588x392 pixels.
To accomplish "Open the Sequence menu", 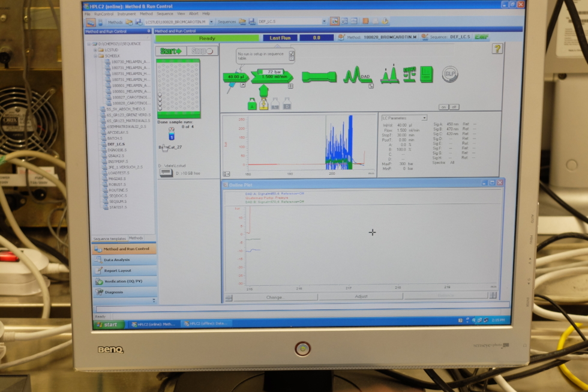I will pos(164,13).
